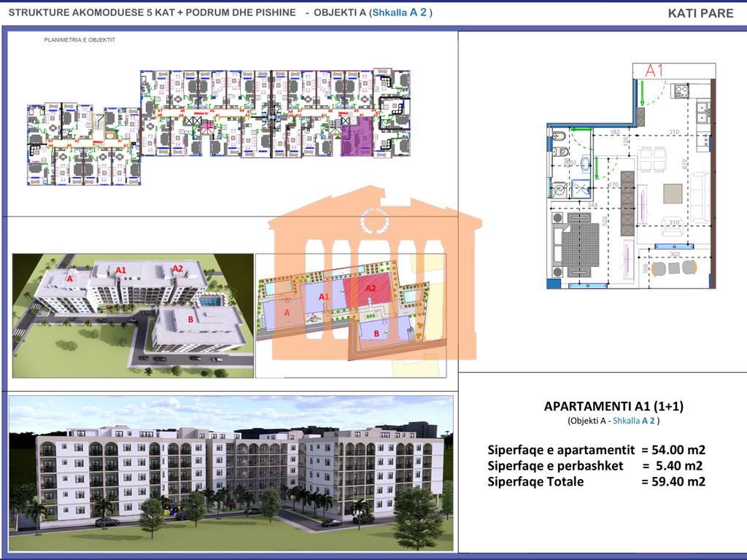Select the line 'Siperfaqe Totale = 59.40 m2'

pyautogui.click(x=597, y=481)
